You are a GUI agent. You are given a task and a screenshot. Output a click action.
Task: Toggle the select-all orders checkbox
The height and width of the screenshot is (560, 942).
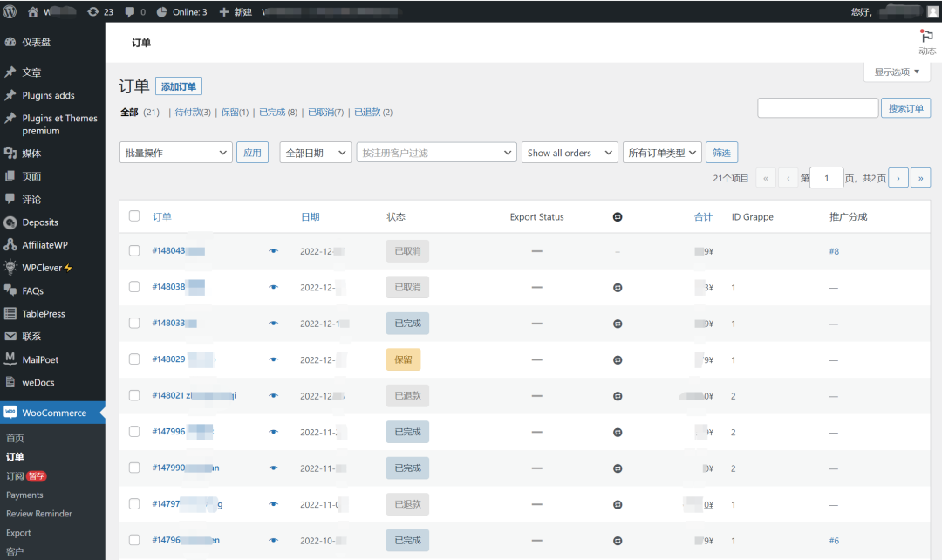click(x=134, y=216)
